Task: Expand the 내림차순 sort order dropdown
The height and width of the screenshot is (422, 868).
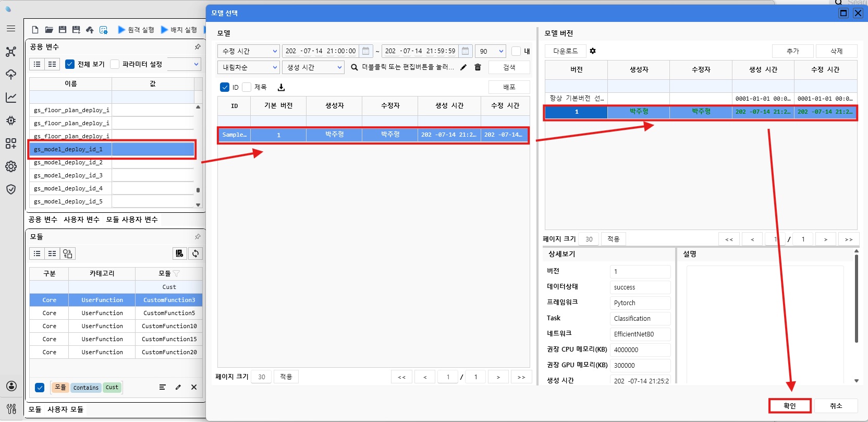Action: [x=249, y=67]
